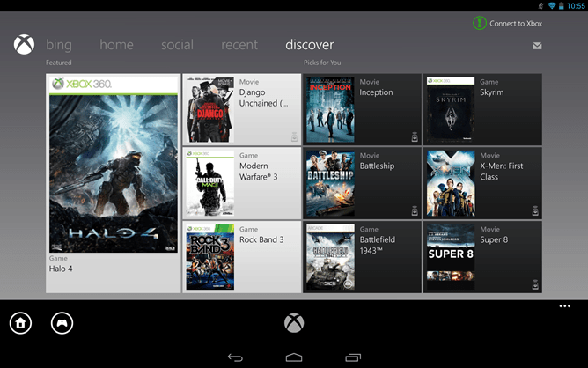The width and height of the screenshot is (588, 368).
Task: Tap the Wi-Fi status icon
Action: (x=552, y=5)
